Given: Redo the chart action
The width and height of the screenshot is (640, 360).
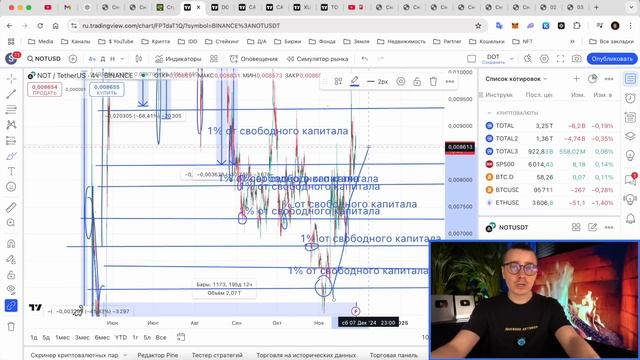Looking at the screenshot, I should click(x=380, y=59).
